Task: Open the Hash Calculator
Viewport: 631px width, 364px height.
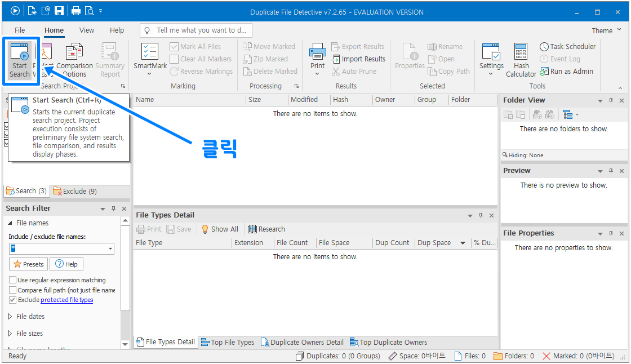Action: click(521, 60)
